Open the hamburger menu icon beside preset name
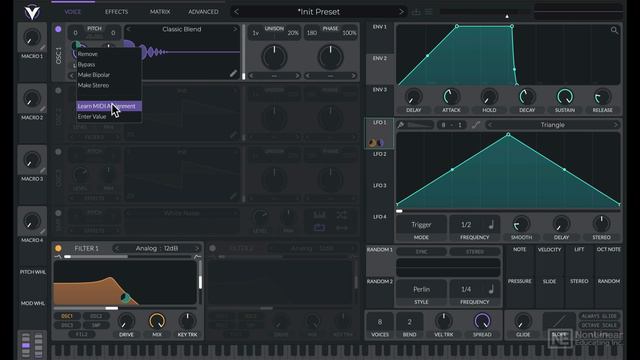Screen dimensions: 640x360 (x=428, y=12)
